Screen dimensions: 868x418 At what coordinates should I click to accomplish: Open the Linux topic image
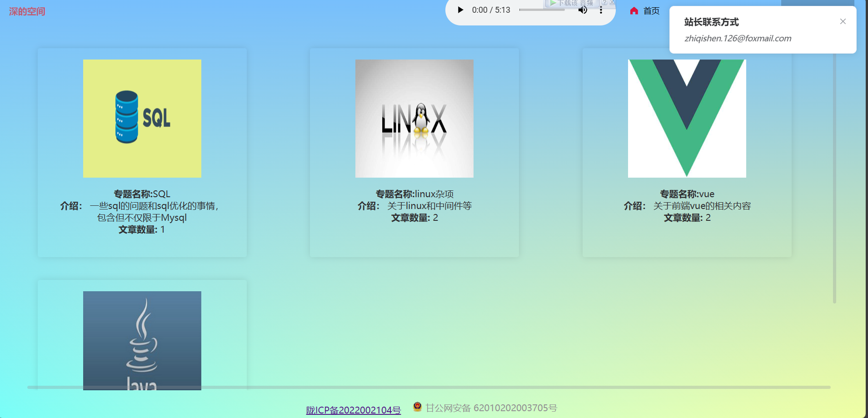414,119
